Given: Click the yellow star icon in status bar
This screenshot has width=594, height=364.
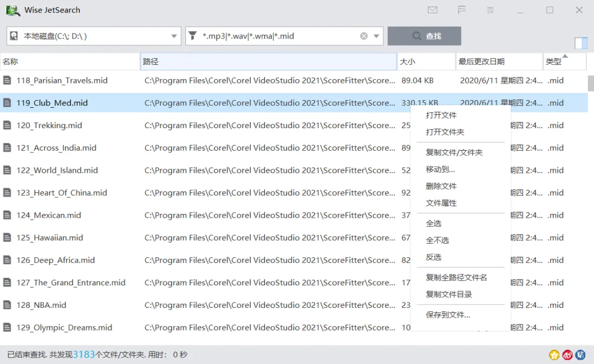Looking at the screenshot, I should pyautogui.click(x=554, y=355).
